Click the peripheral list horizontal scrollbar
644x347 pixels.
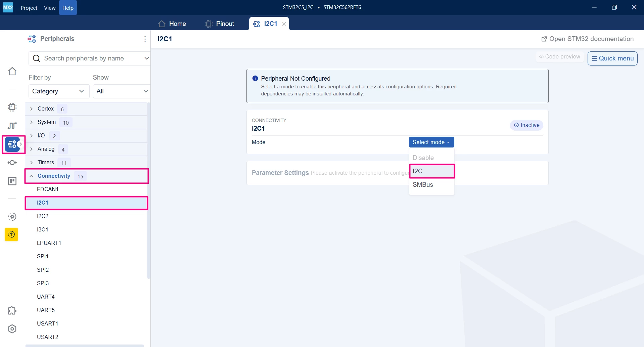tap(85, 346)
